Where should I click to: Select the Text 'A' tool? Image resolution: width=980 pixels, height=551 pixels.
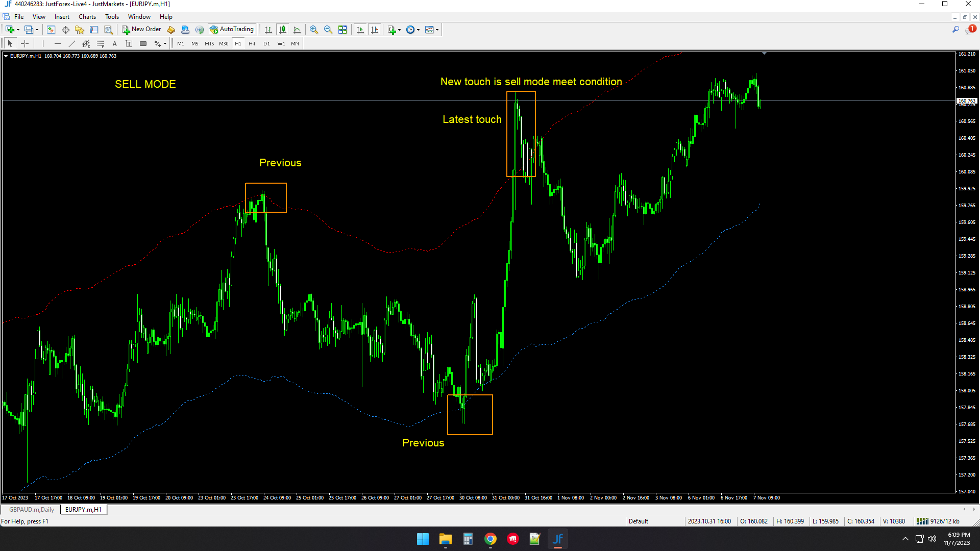point(114,44)
